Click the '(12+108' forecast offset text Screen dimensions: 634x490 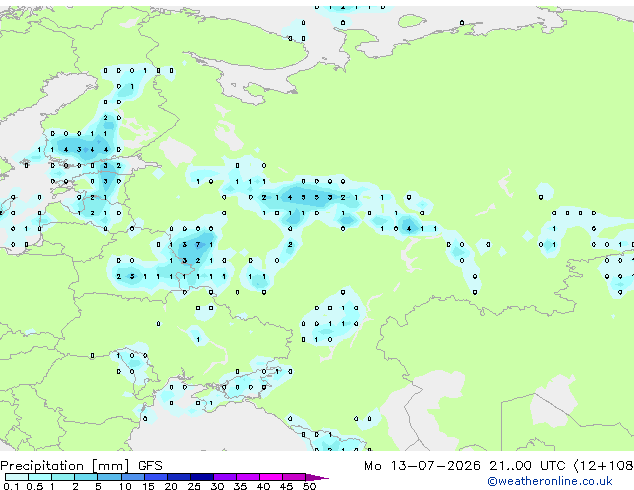pyautogui.click(x=603, y=466)
